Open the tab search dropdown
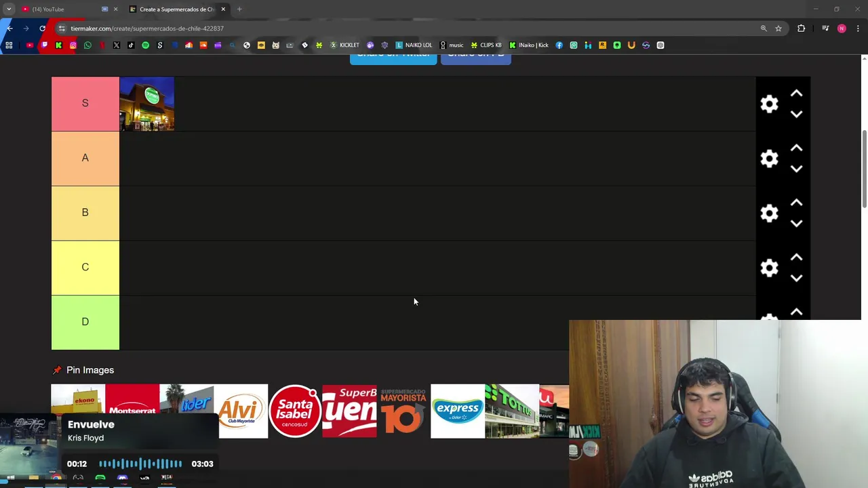Screen dimensions: 868x488 click(x=9, y=9)
